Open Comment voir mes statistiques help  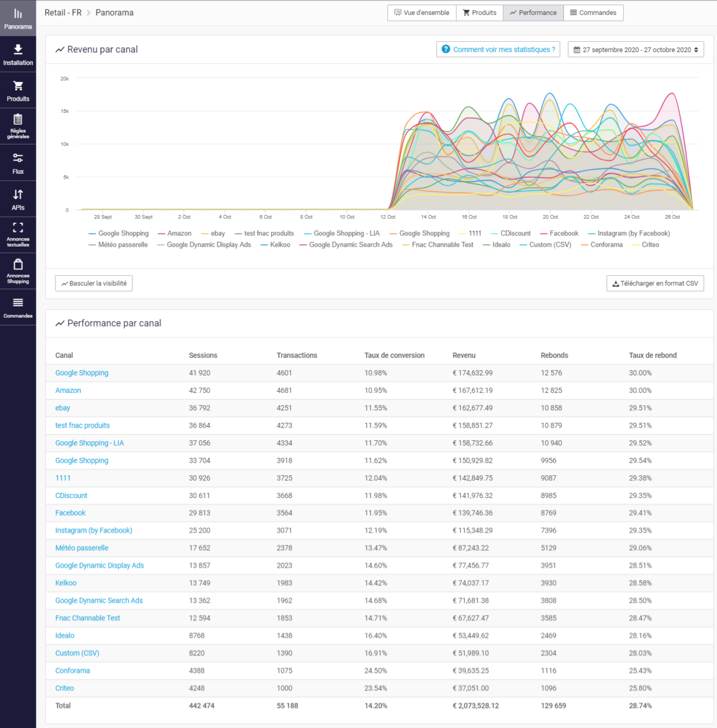point(498,50)
